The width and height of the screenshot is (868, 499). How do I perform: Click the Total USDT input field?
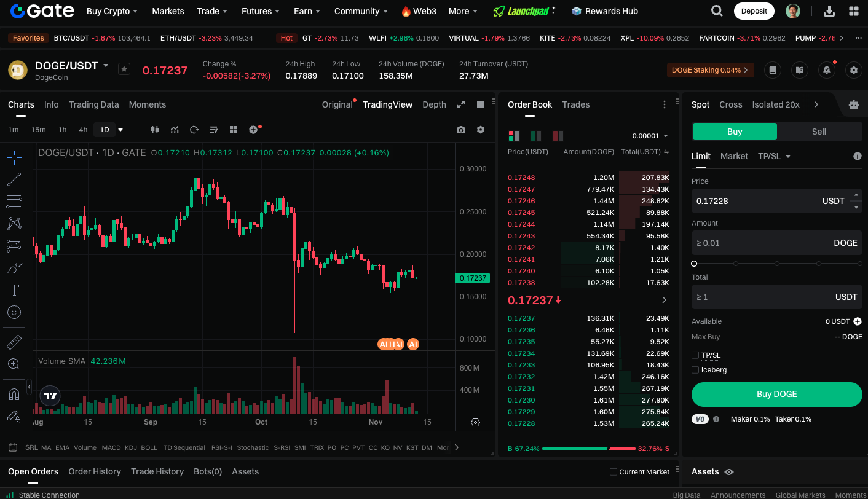(x=777, y=297)
